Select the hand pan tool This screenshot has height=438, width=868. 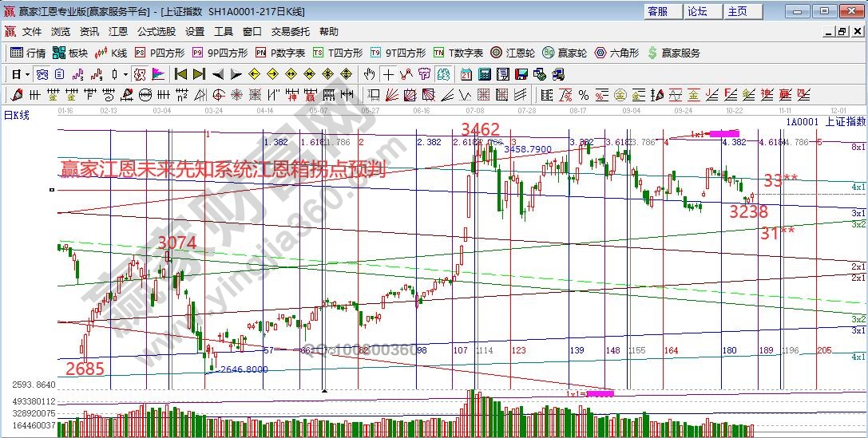click(x=369, y=74)
